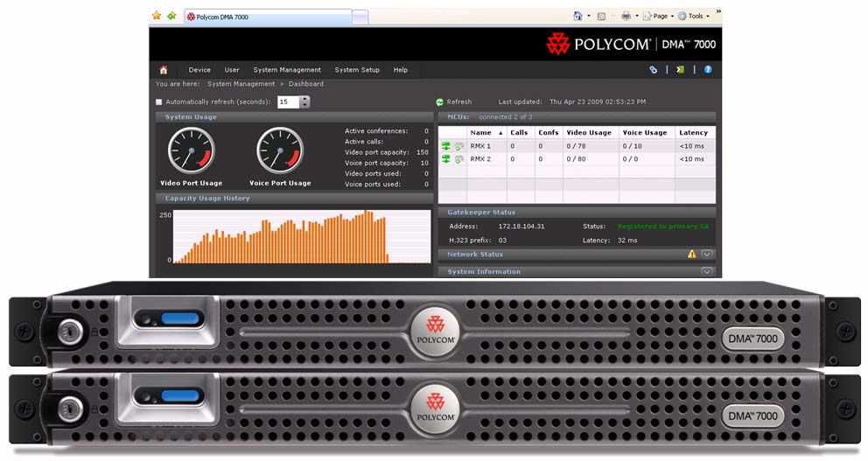Click the blue help question-mark icon
The width and height of the screenshot is (868, 461).
708,70
